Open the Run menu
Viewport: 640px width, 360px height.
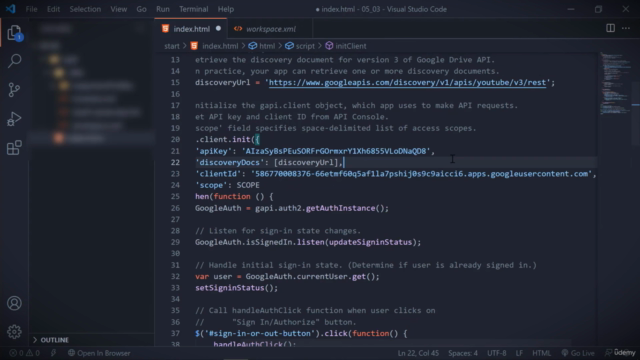pyautogui.click(x=162, y=9)
